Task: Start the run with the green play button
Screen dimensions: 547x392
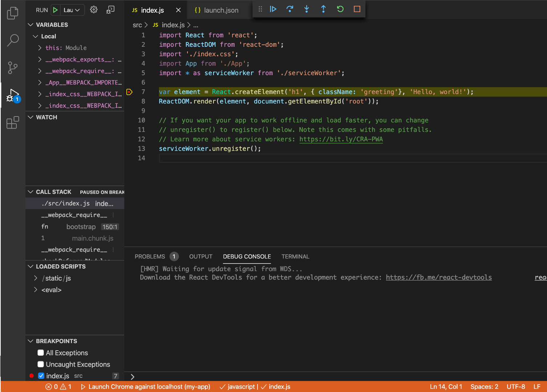Action: tap(55, 9)
